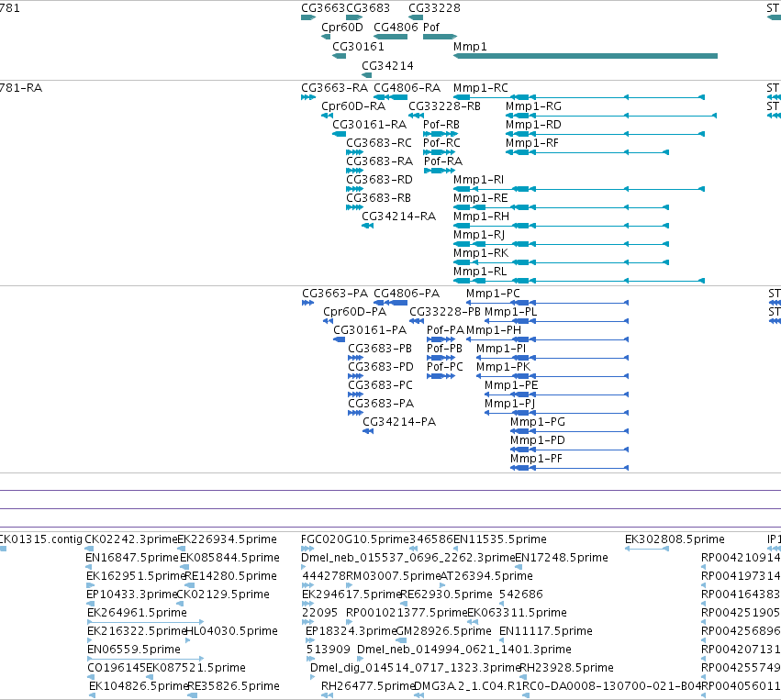Select transcript Mmp1-RF
781x700 pixels.
(x=587, y=152)
